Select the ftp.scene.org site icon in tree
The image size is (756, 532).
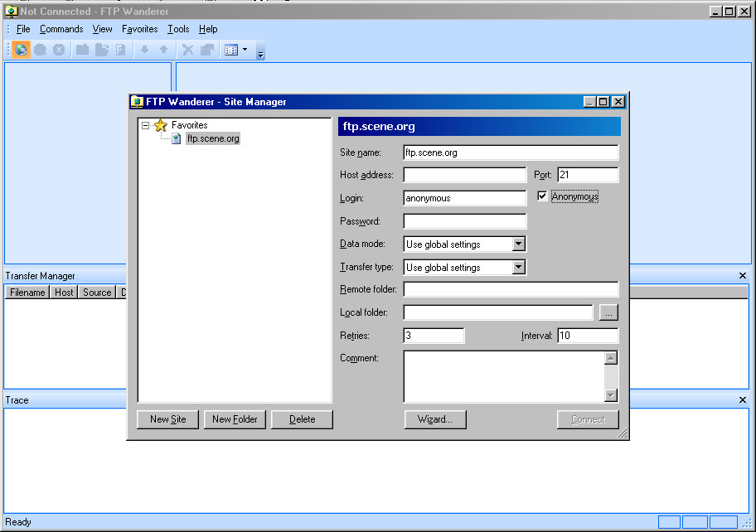click(177, 139)
